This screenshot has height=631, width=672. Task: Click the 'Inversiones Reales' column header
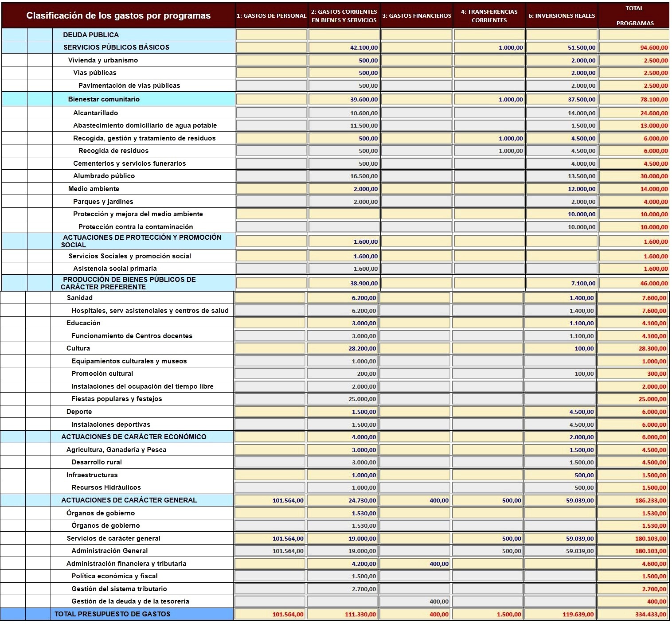pos(561,16)
